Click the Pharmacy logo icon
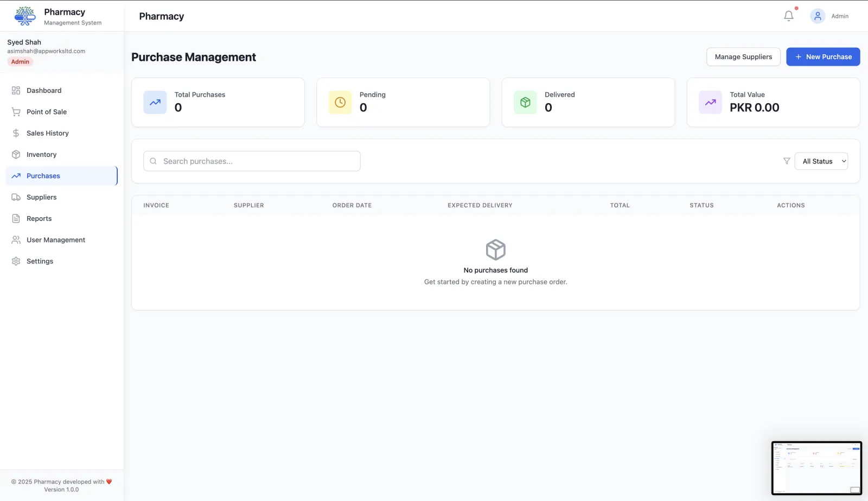Screen dimensions: 868x501 (x=25, y=16)
